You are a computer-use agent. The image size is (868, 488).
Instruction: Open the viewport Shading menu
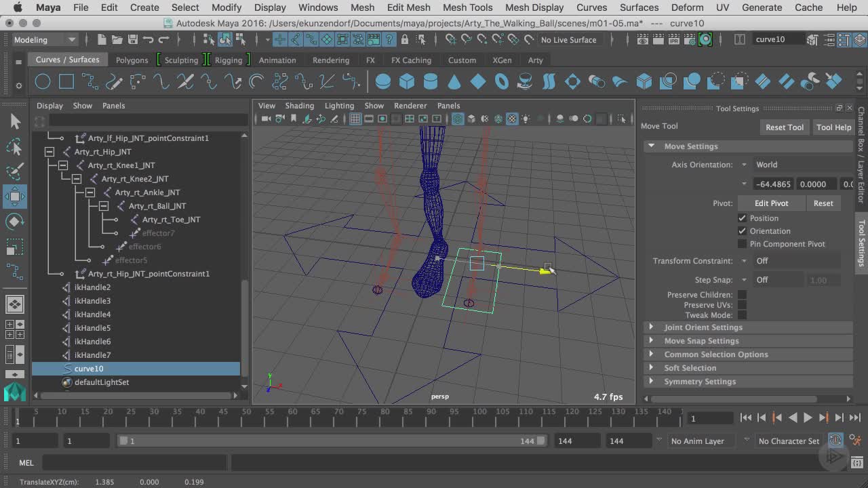point(299,106)
